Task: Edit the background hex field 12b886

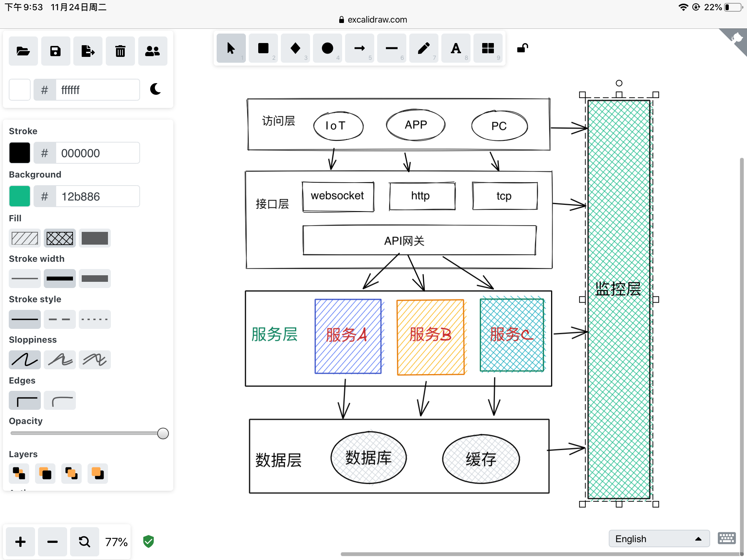Action: (x=97, y=196)
